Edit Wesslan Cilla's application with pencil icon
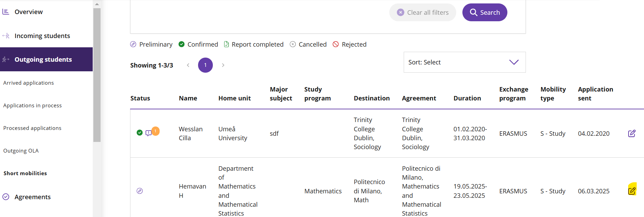This screenshot has height=217, width=644. [632, 133]
